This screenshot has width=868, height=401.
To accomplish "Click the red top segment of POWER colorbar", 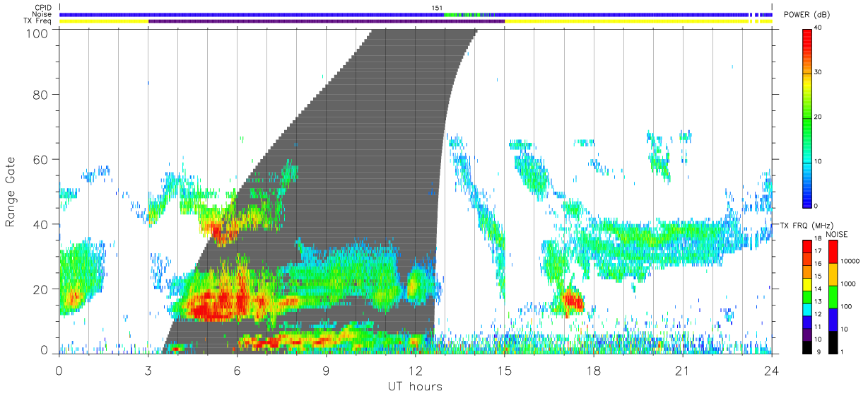I will [808, 50].
